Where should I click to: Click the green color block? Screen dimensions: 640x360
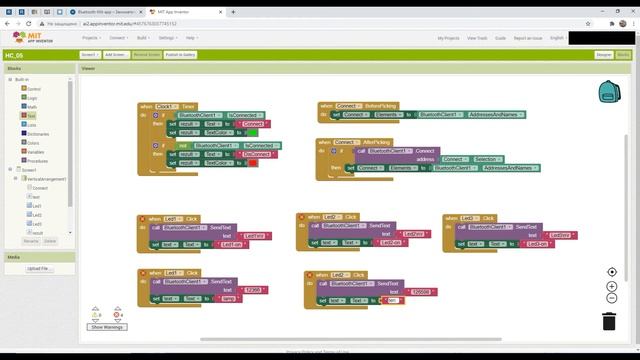pos(252,133)
